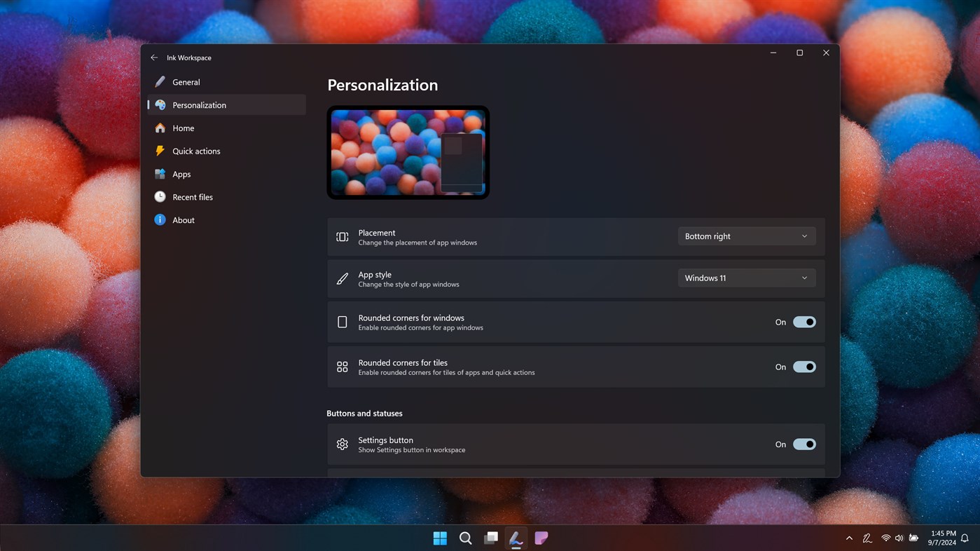
Task: Open the Windows Start menu
Action: click(x=440, y=538)
